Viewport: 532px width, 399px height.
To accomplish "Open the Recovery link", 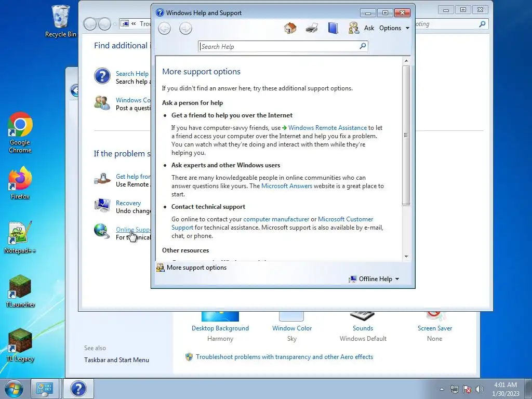I will tap(128, 203).
